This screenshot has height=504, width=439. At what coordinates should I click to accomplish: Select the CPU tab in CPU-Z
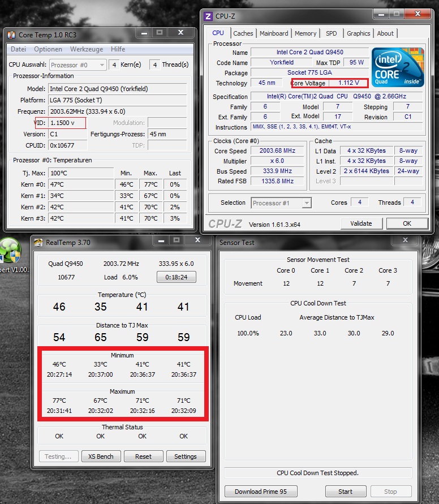[218, 33]
